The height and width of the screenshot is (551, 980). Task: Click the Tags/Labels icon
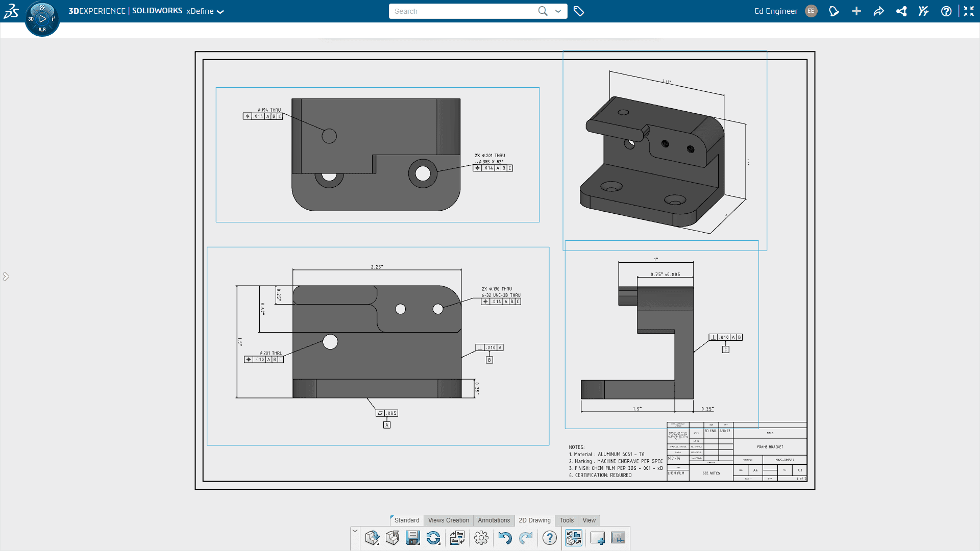coord(577,11)
